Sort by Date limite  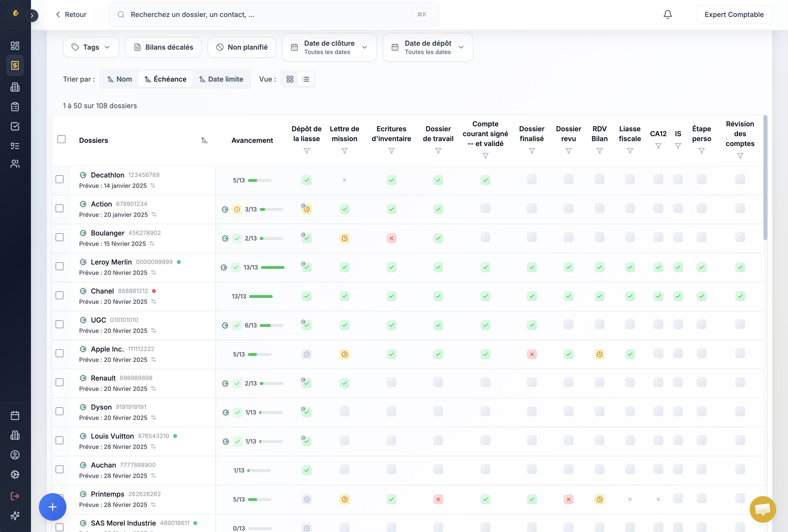pos(221,79)
